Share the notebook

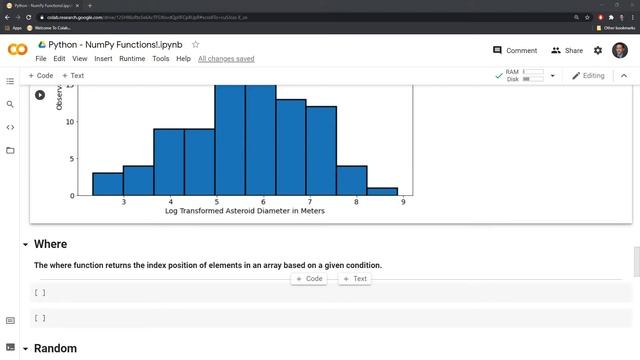pos(567,50)
